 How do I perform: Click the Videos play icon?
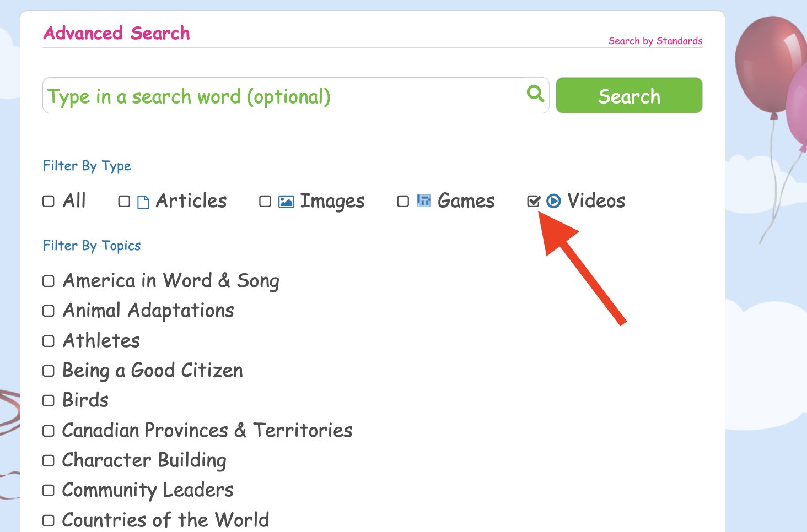[x=553, y=201]
